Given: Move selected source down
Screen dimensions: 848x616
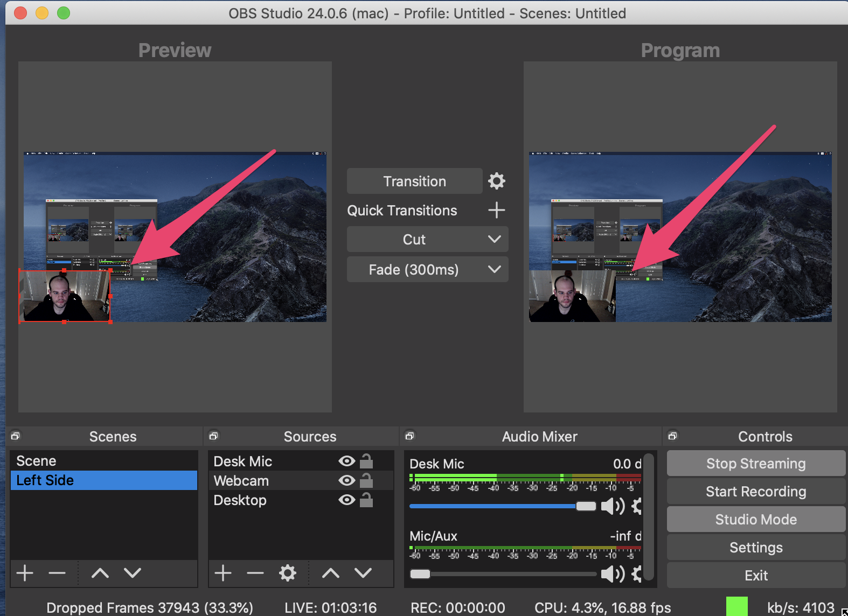Looking at the screenshot, I should [363, 573].
